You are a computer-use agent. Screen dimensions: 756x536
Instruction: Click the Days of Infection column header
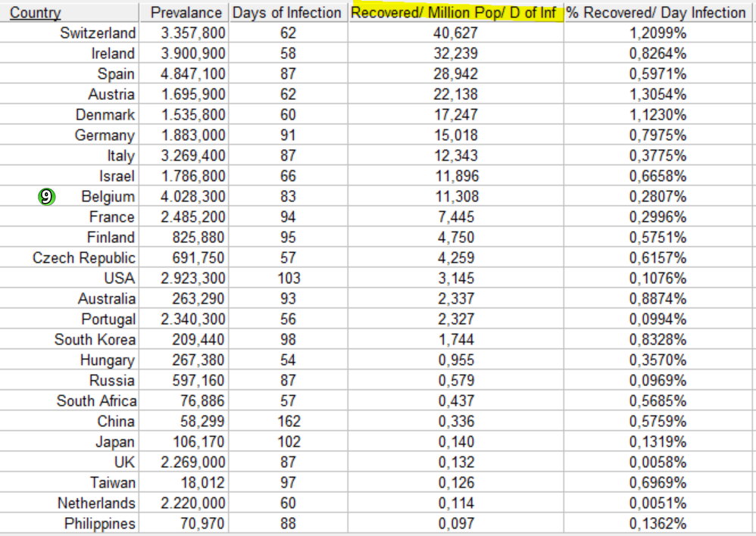coord(287,13)
